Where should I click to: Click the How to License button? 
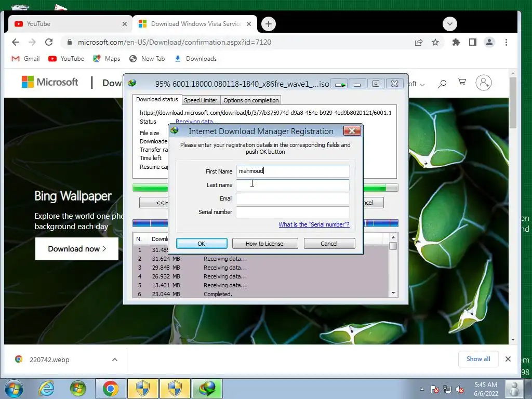coord(264,243)
